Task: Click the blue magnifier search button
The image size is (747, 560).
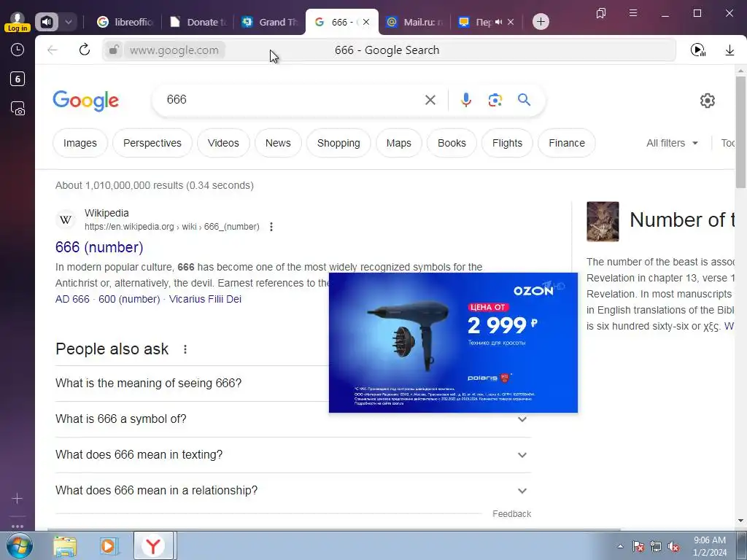Action: coord(524,100)
